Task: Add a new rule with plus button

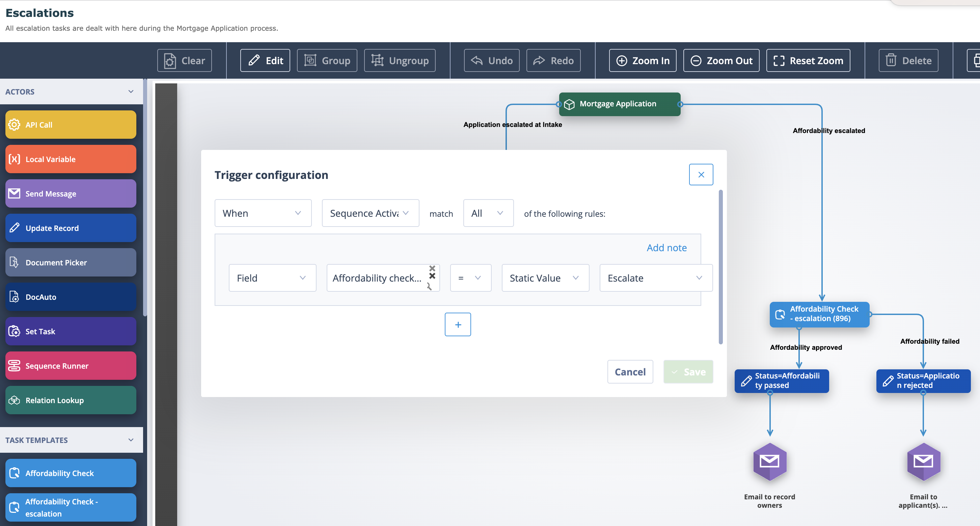Action: 458,325
